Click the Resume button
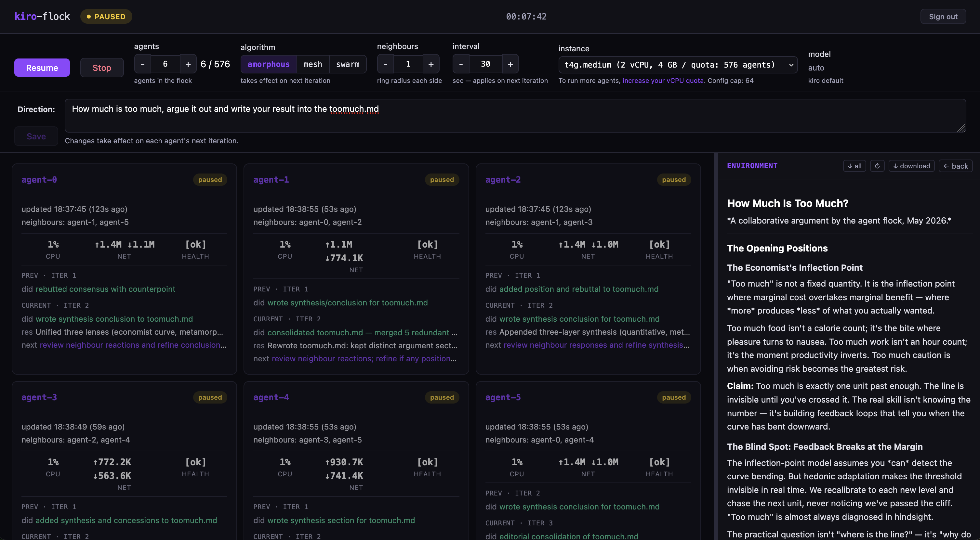Screen dimensions: 980x540 42,68
